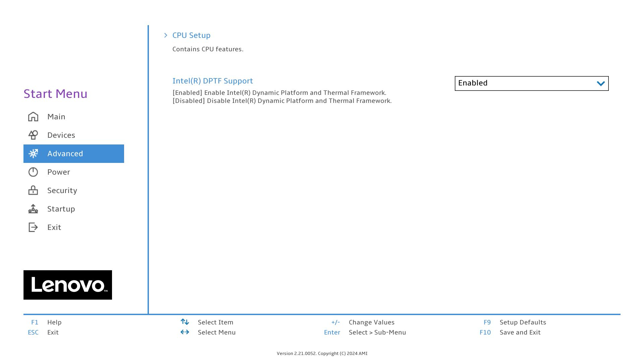The width and height of the screenshot is (644, 362).
Task: Click the Main home icon
Action: pos(33,117)
